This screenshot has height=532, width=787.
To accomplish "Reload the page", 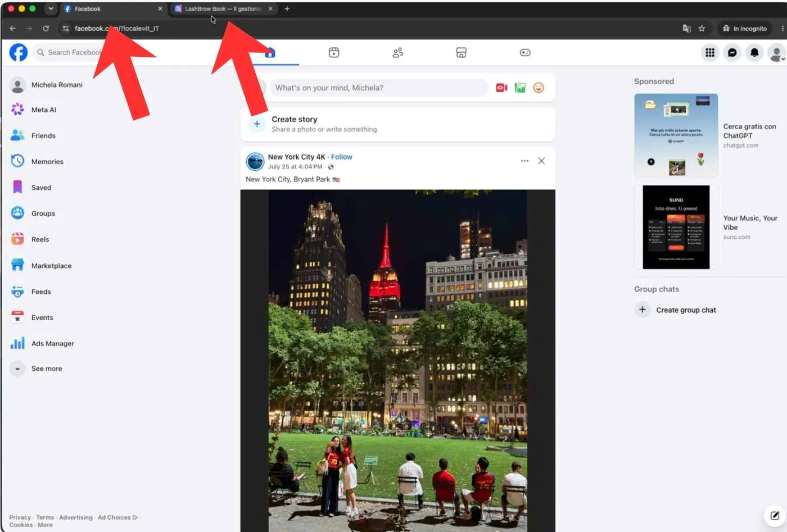I will pos(46,28).
